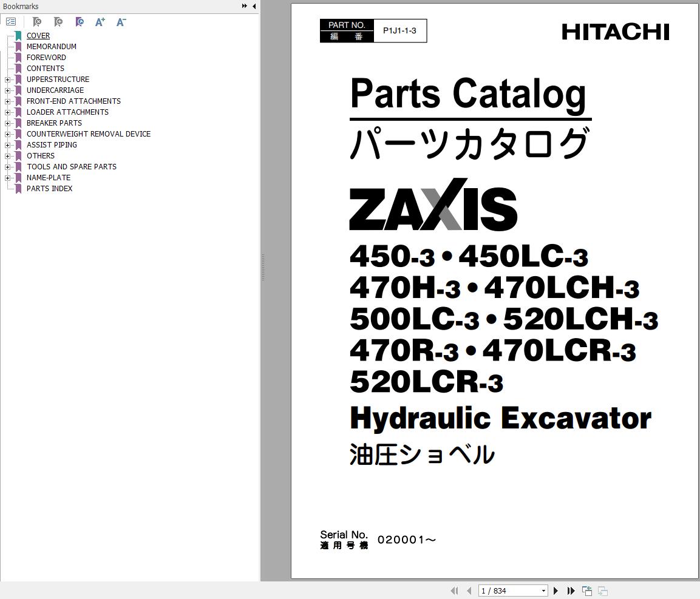Click the Serial No. 020001 text
Image resolution: width=700 pixels, height=599 pixels.
(378, 540)
